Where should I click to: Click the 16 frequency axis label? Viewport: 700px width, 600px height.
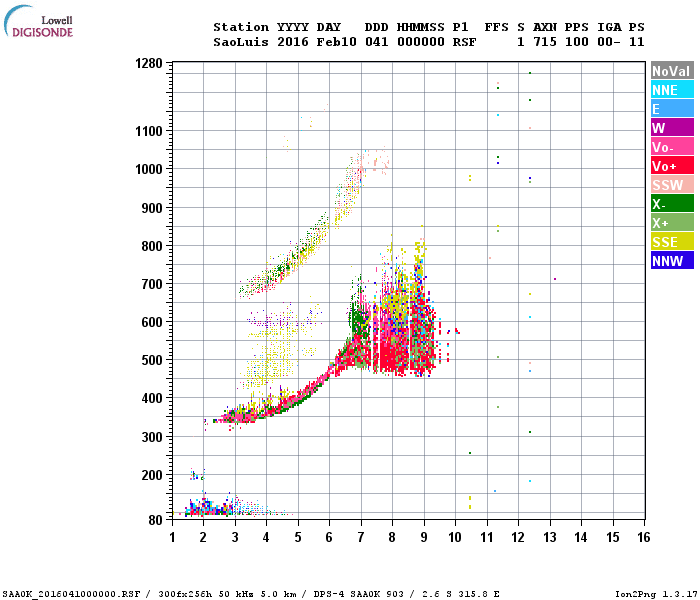tap(643, 537)
